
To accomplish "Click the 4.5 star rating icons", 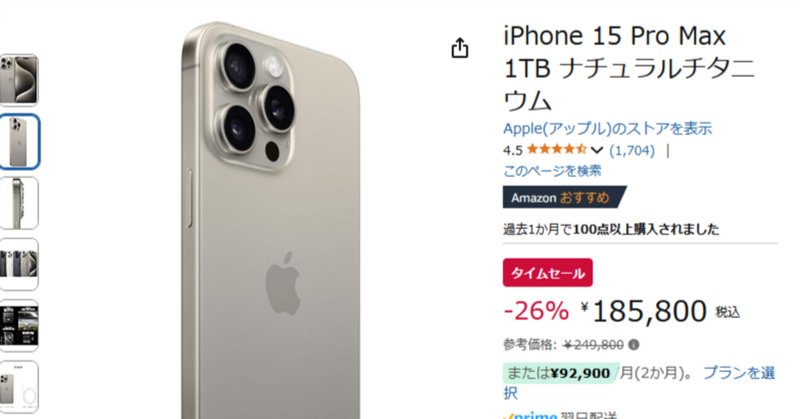I will coord(557,150).
